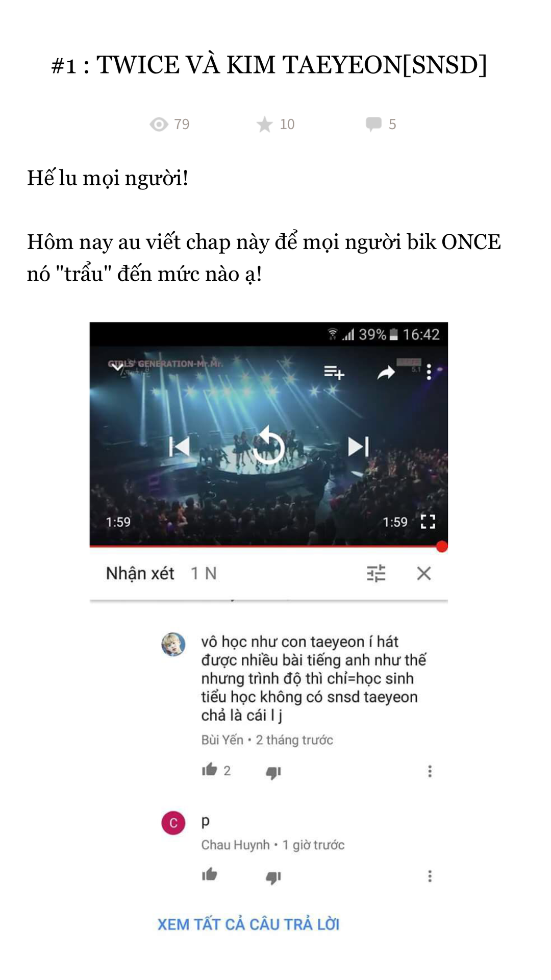The image size is (551, 980).
Task: Skip to next video
Action: (358, 447)
